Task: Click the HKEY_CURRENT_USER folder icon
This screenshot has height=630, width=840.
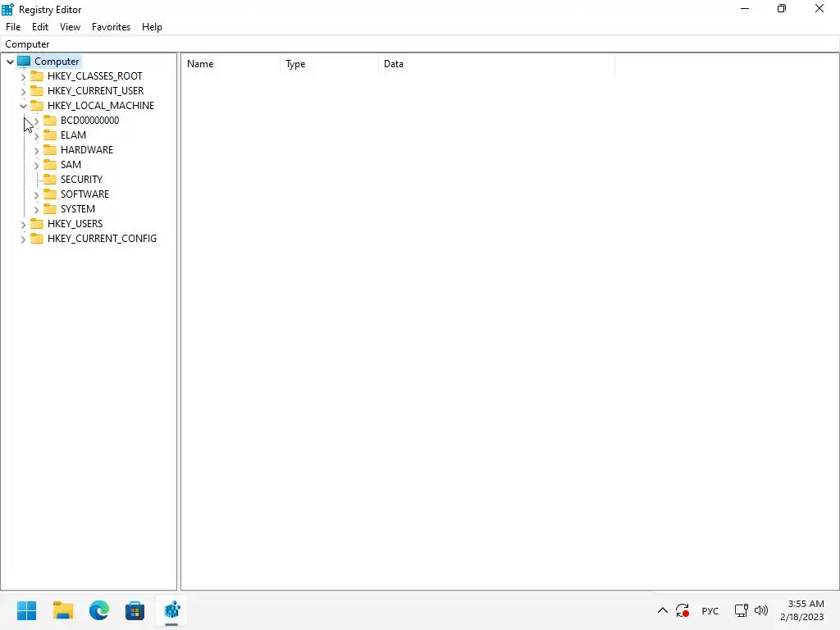Action: click(x=36, y=90)
